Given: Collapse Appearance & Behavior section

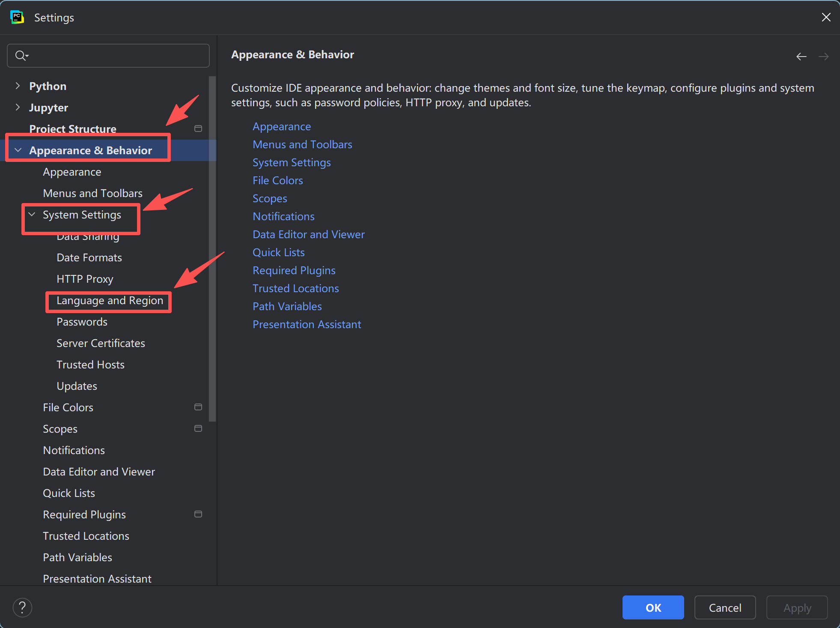Looking at the screenshot, I should click(18, 150).
